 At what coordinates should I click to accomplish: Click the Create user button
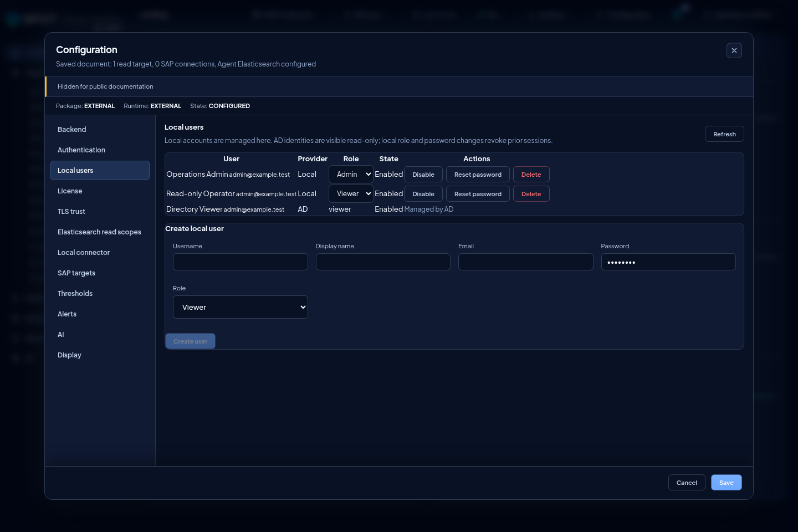coord(190,341)
